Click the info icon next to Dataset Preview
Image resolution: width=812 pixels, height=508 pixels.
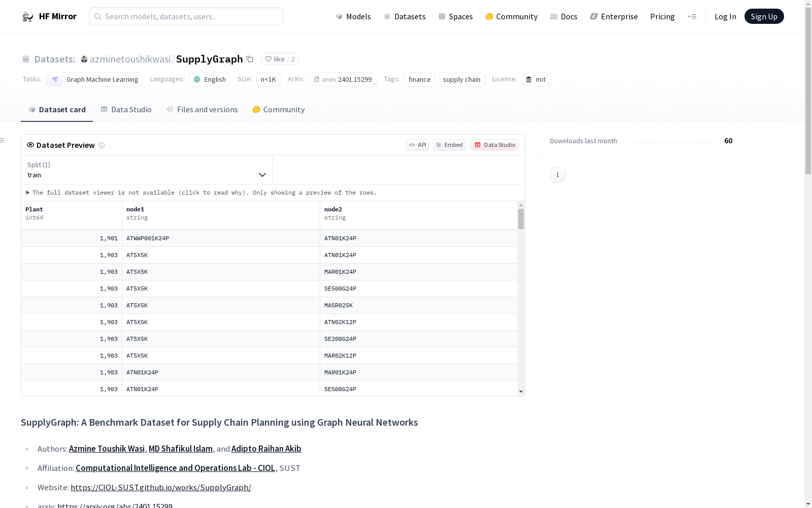[101, 145]
